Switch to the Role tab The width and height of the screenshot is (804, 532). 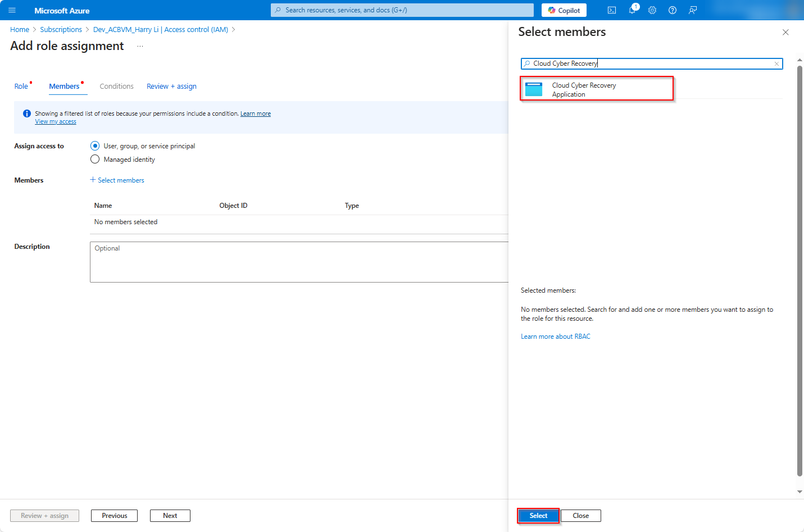[x=21, y=87]
